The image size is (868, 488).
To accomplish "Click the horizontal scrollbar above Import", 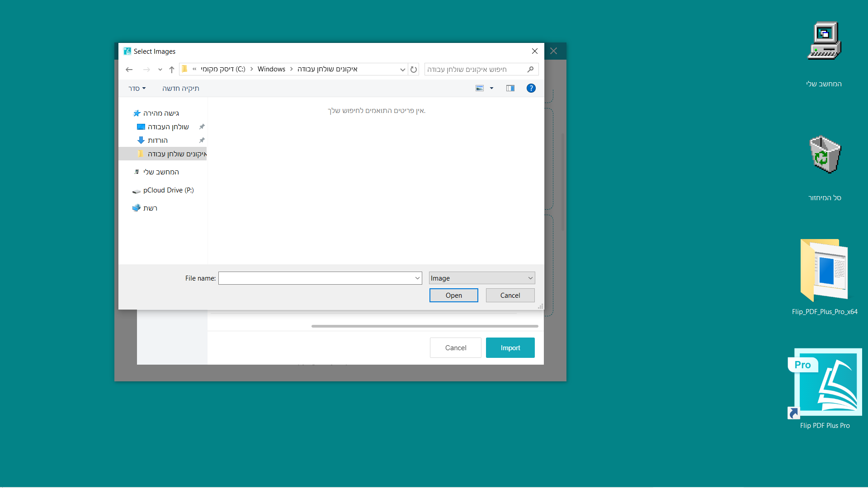I will pyautogui.click(x=425, y=326).
